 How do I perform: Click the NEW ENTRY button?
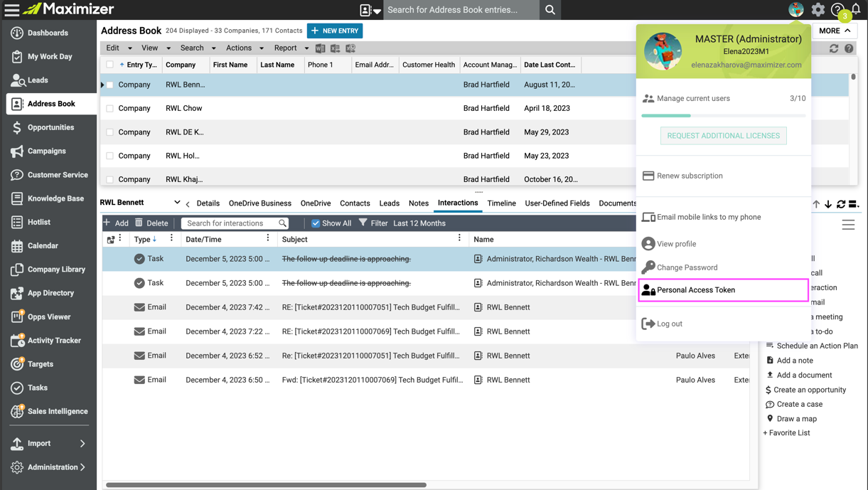pos(335,31)
